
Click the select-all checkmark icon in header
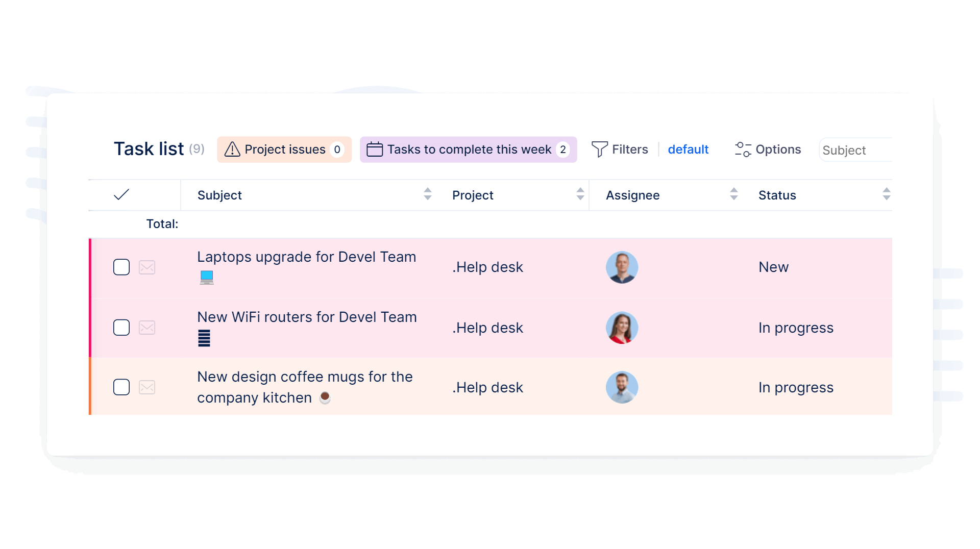[x=121, y=194]
